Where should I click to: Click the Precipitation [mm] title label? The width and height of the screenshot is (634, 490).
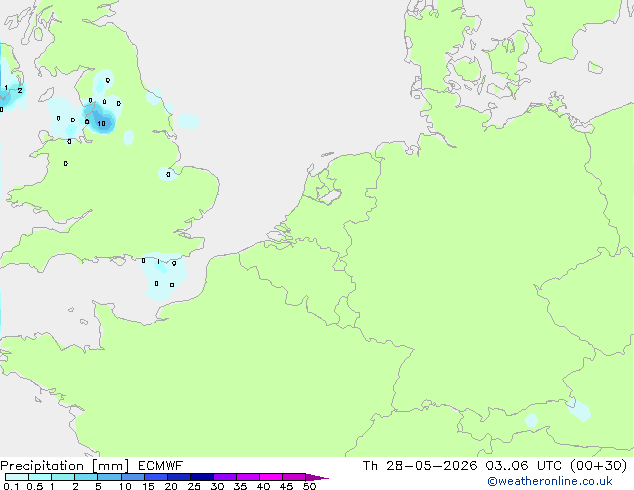click(65, 466)
